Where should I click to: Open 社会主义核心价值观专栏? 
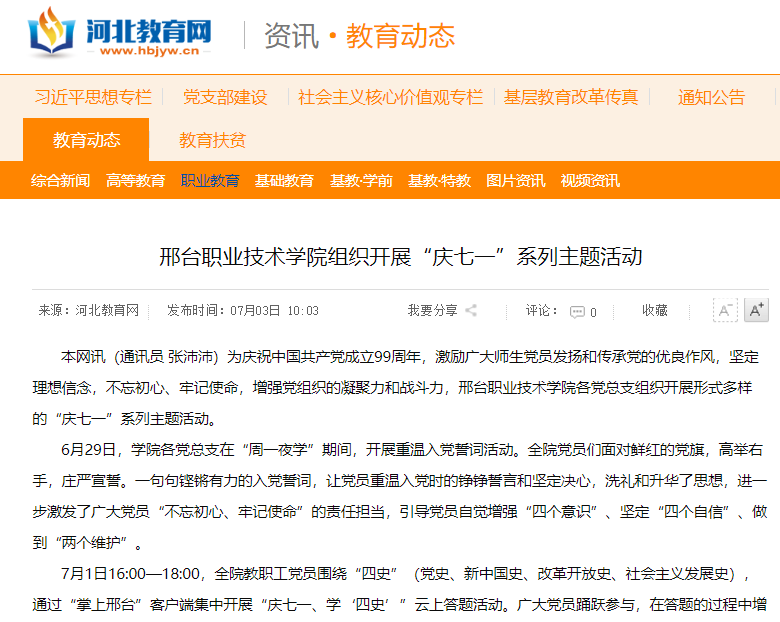pos(390,97)
